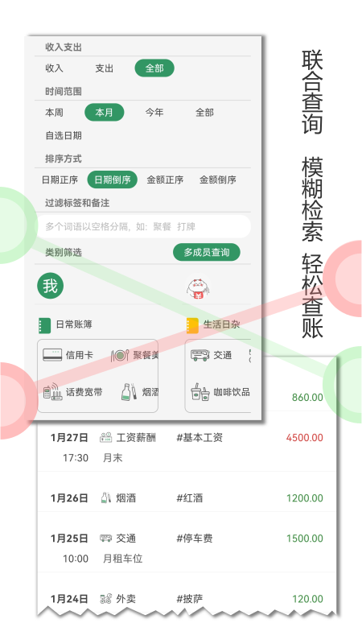The height and width of the screenshot is (644, 362).
Task: Tap the 17:30 time
Action: click(x=76, y=458)
